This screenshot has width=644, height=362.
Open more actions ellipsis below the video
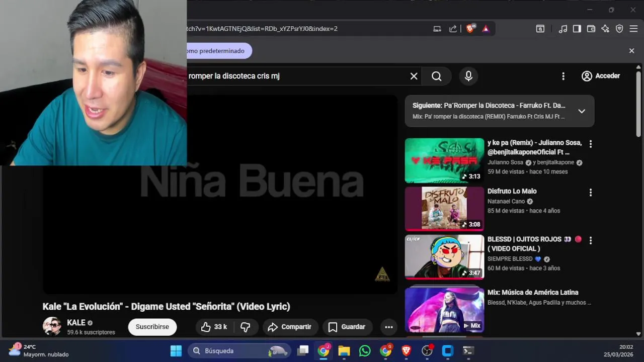tap(388, 327)
